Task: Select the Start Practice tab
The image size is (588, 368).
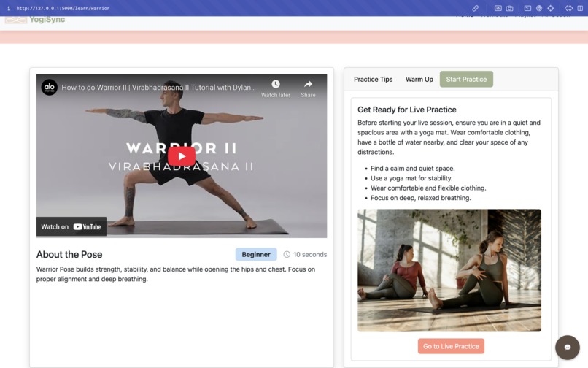Action: tap(466, 80)
